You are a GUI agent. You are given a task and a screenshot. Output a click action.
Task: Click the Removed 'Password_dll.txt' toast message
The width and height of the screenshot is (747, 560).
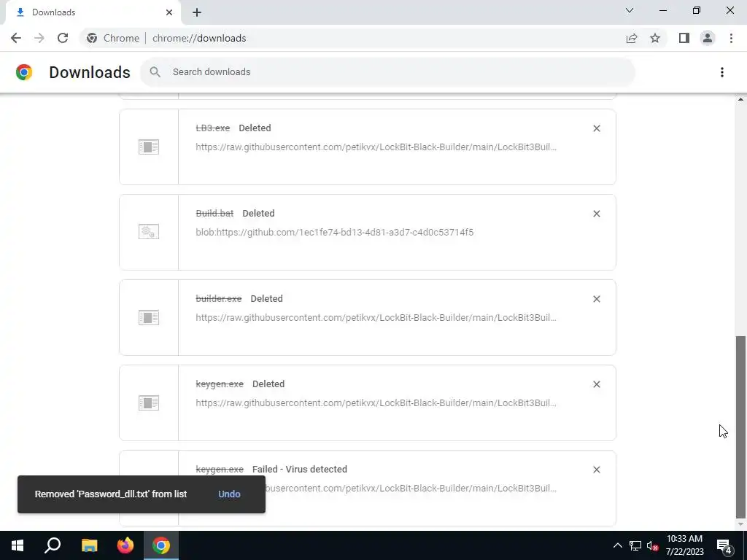pos(111,494)
